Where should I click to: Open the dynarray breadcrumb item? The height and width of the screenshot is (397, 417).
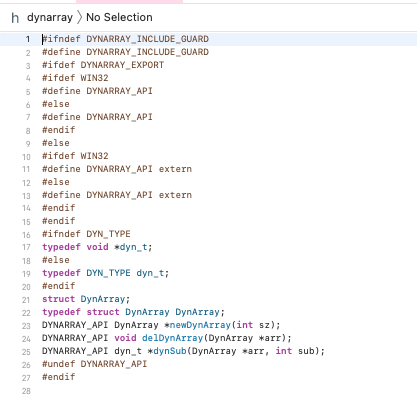click(x=50, y=17)
